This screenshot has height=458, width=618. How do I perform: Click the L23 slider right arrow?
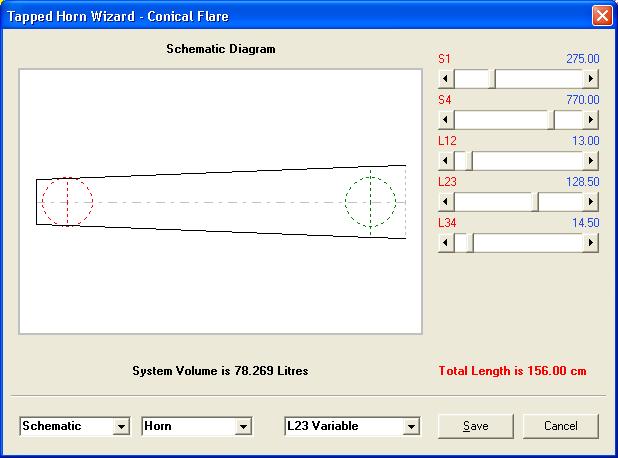[x=590, y=201]
